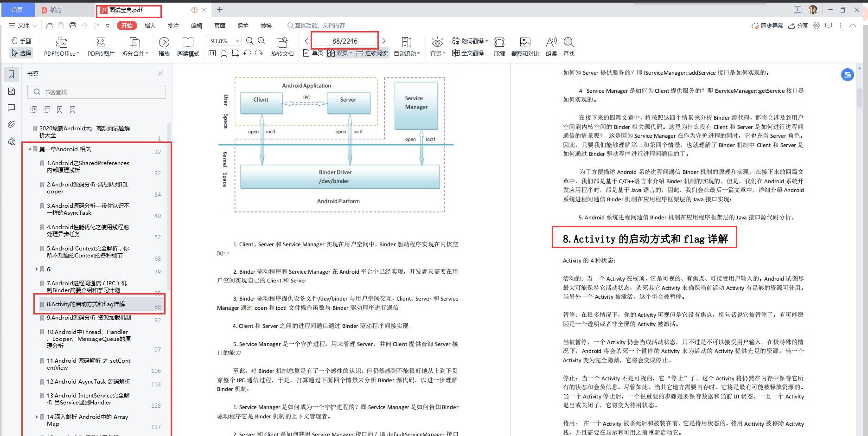
Task: Switch to the 编辑 ribbon tab
Action: tap(197, 26)
